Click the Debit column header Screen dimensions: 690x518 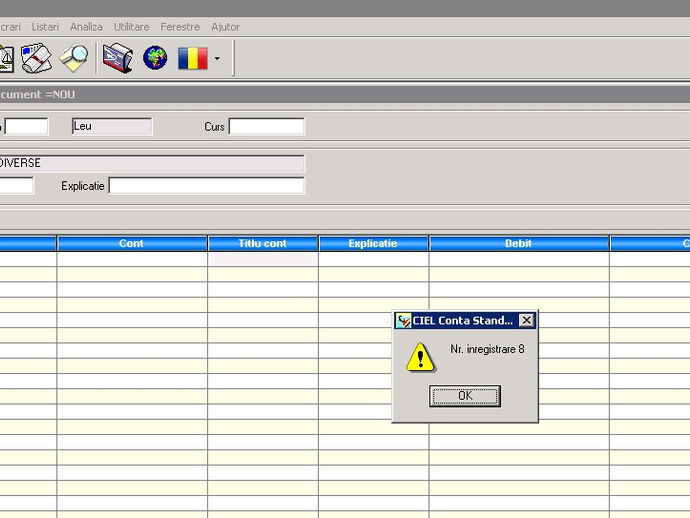coord(519,243)
